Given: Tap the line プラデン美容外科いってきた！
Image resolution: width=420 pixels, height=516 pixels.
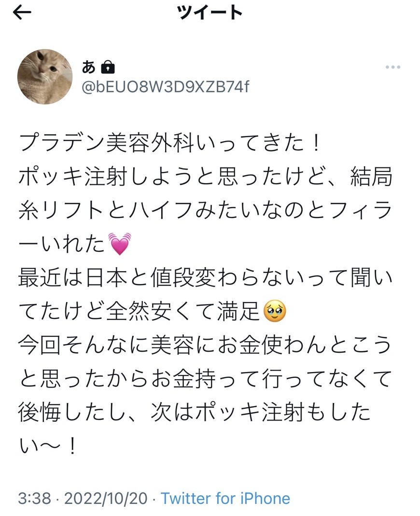Looking at the screenshot, I should [170, 143].
